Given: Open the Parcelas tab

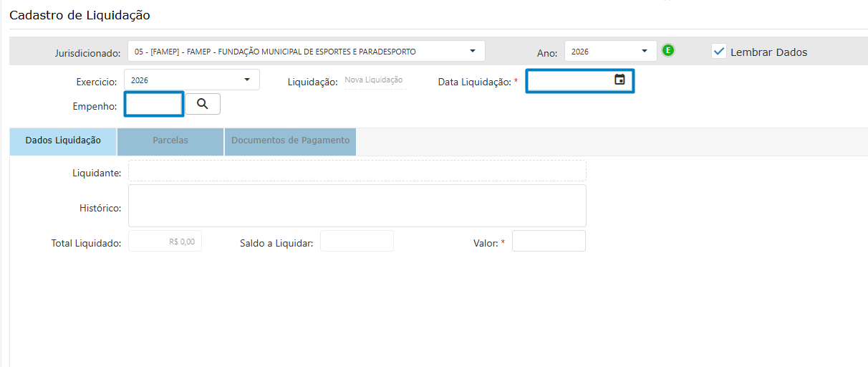Looking at the screenshot, I should coord(170,140).
